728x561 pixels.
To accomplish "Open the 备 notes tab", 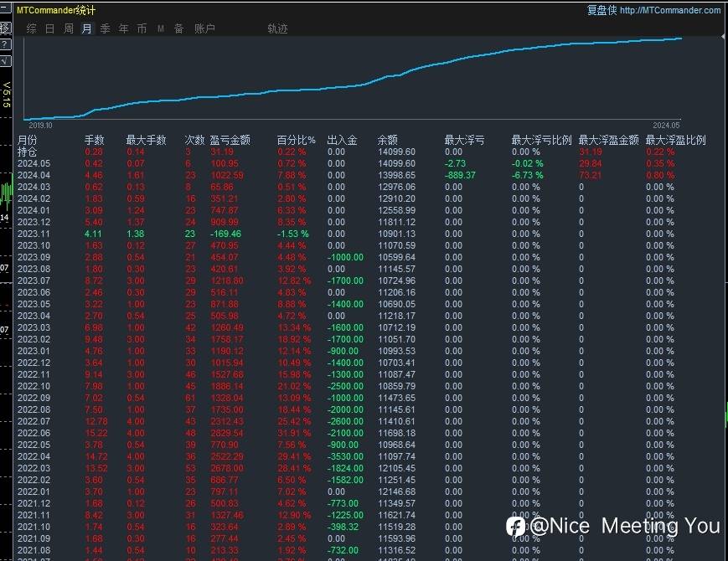I will click(178, 28).
